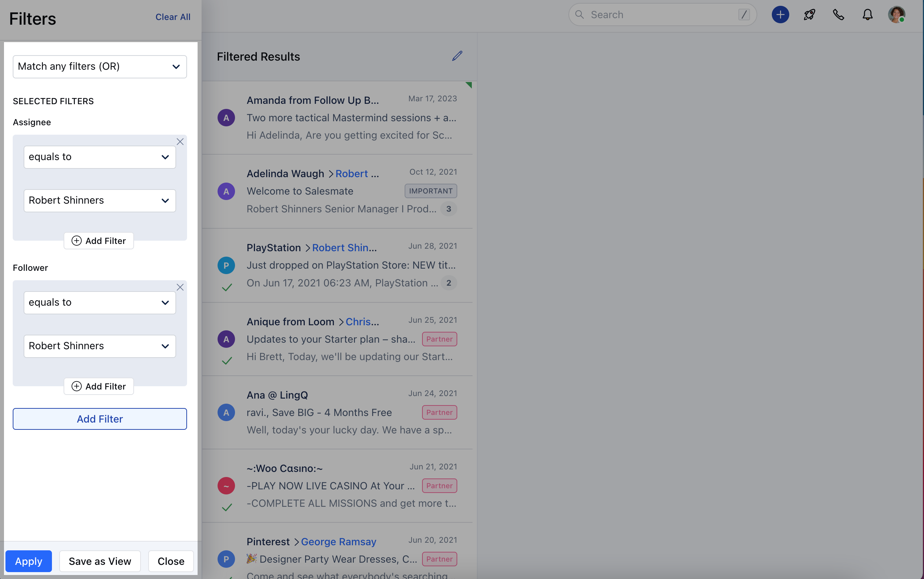The width and height of the screenshot is (924, 579).
Task: Open Assignee equals to operator dropdown
Action: click(100, 157)
